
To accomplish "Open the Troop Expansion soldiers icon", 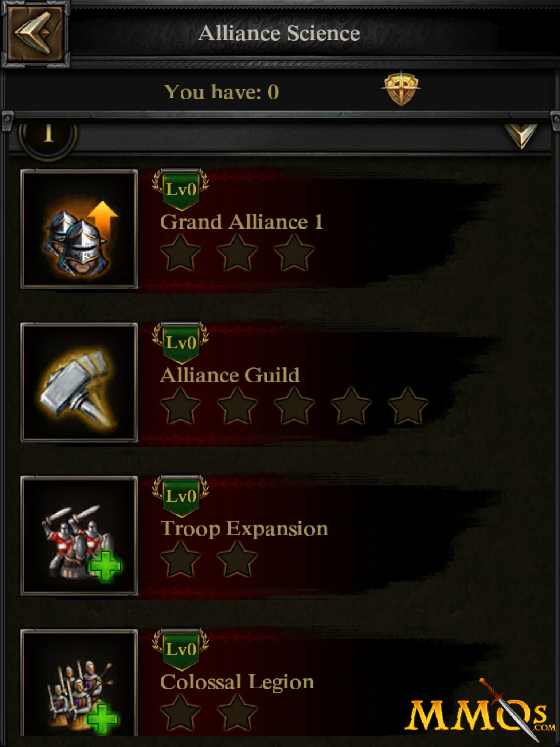I will (79, 536).
